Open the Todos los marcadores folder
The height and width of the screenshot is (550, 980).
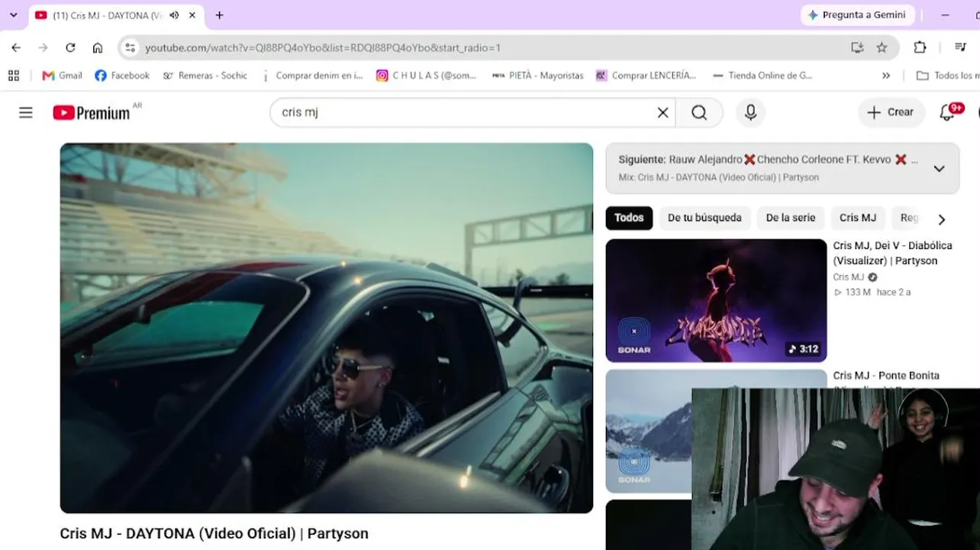coord(947,76)
